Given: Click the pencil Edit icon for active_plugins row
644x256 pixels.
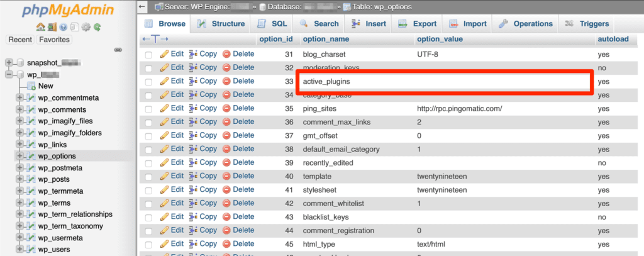Looking at the screenshot, I should click(x=165, y=81).
